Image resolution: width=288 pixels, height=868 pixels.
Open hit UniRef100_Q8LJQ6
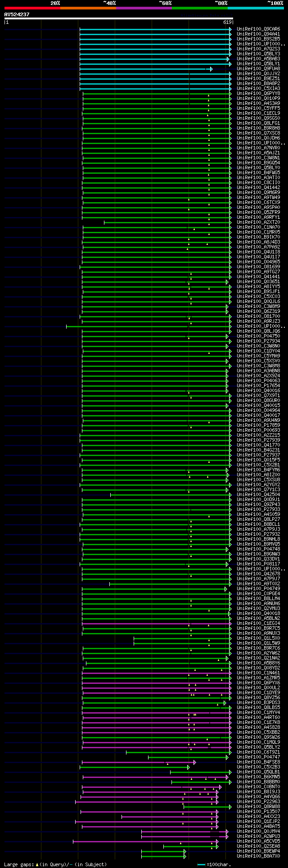pos(258,331)
